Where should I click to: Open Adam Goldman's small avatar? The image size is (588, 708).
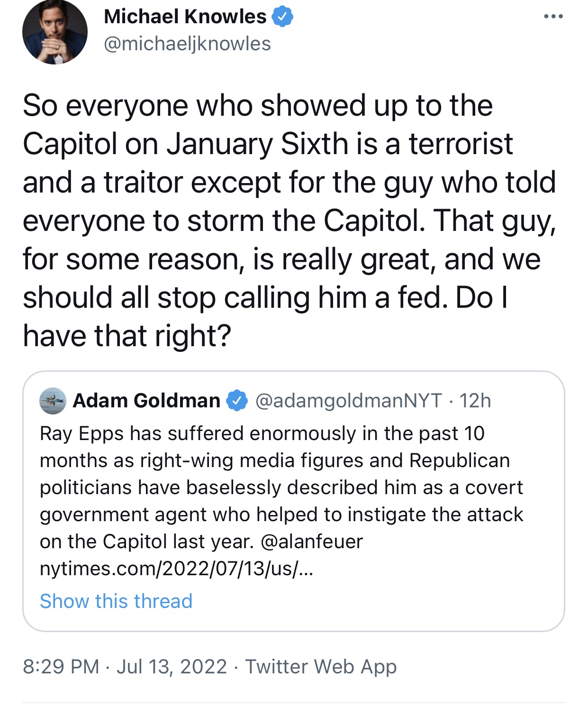click(53, 401)
